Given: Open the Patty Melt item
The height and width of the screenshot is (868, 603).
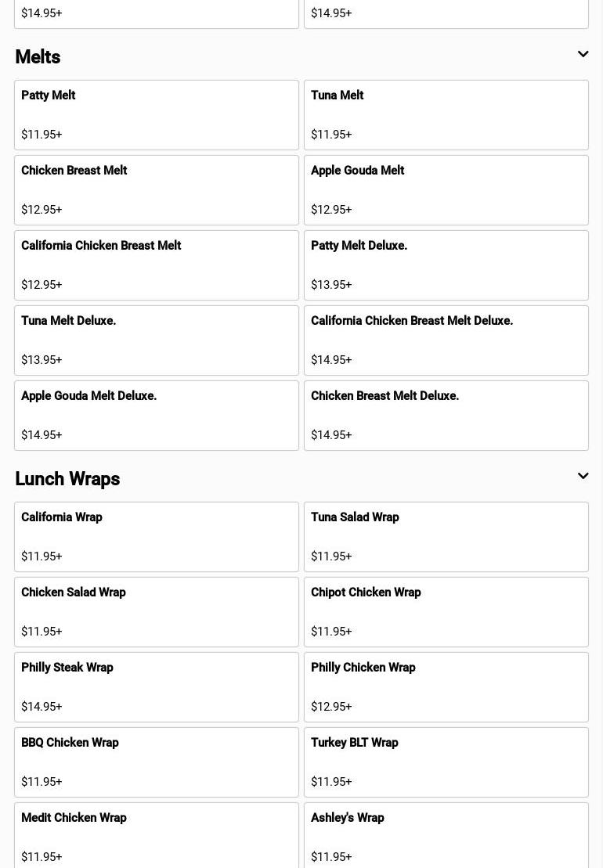Looking at the screenshot, I should click(x=156, y=115).
